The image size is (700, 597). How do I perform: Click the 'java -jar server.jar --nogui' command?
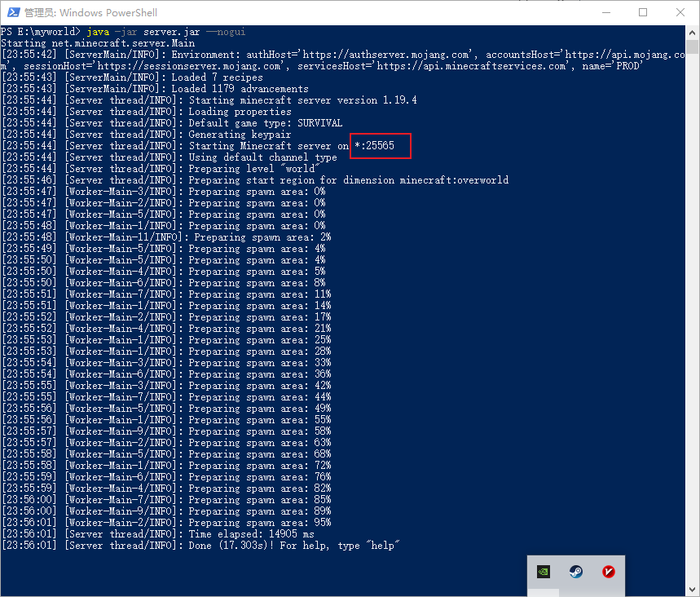165,32
